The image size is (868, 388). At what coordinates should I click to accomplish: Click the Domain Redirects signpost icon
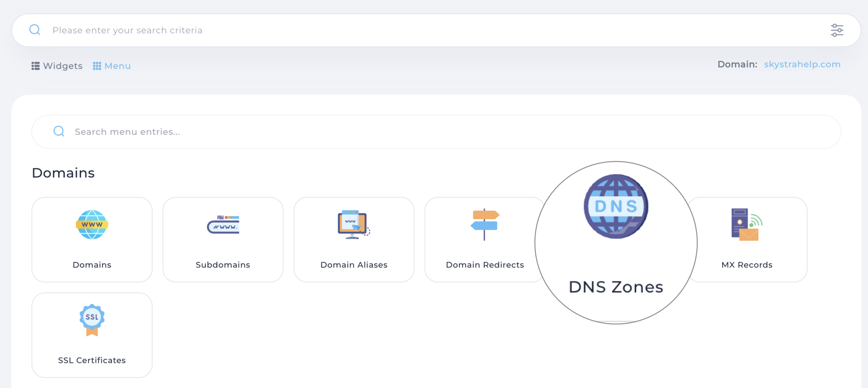pos(484,225)
